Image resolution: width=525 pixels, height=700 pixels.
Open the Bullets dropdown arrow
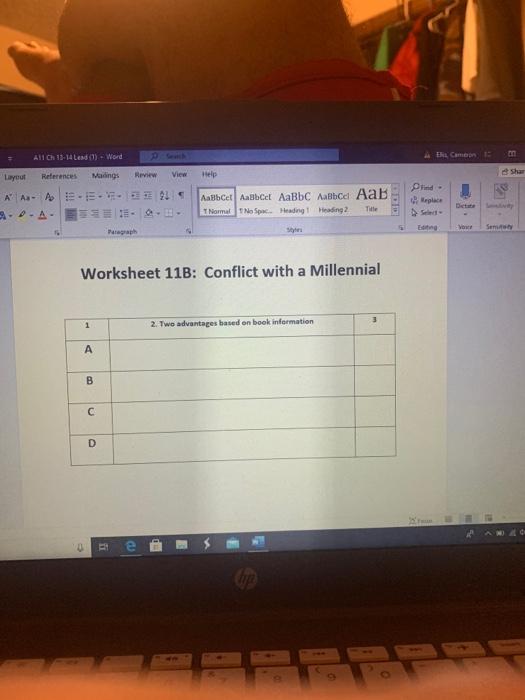pos(79,196)
